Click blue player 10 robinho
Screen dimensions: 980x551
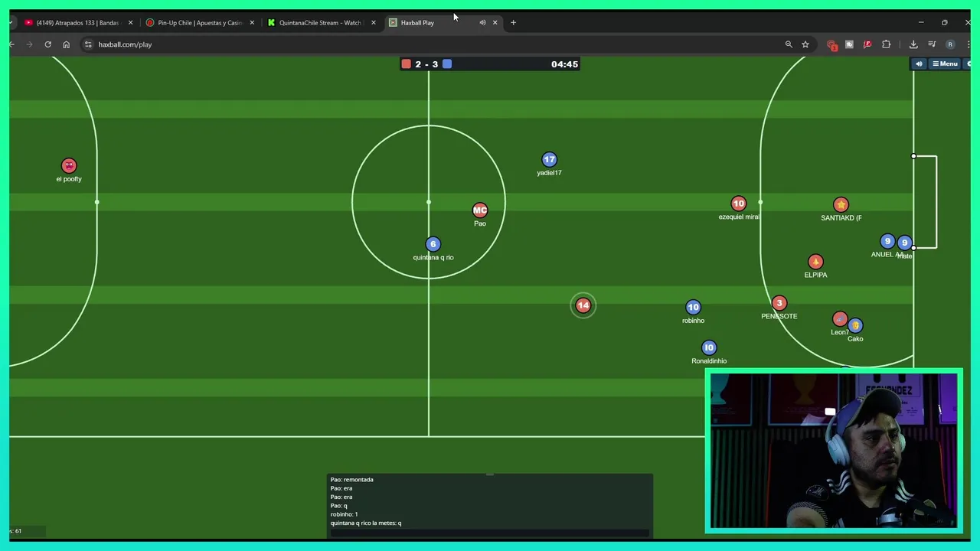coord(693,307)
